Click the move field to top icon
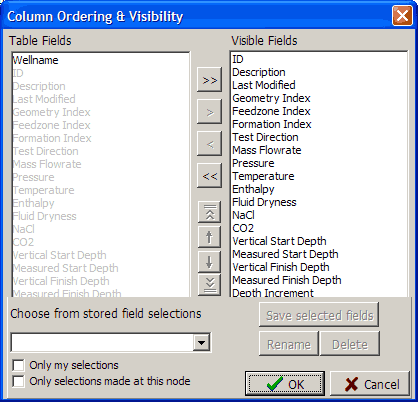Screen dimensions: 418x402 tap(209, 212)
